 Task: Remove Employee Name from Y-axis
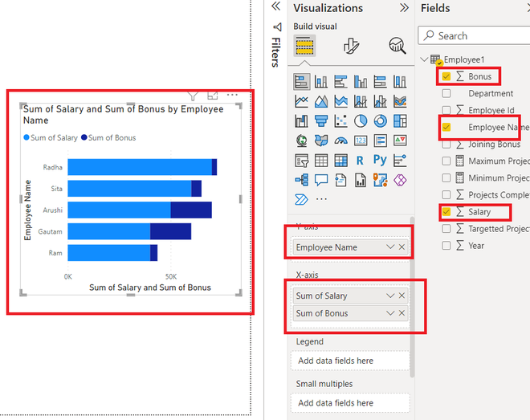402,247
